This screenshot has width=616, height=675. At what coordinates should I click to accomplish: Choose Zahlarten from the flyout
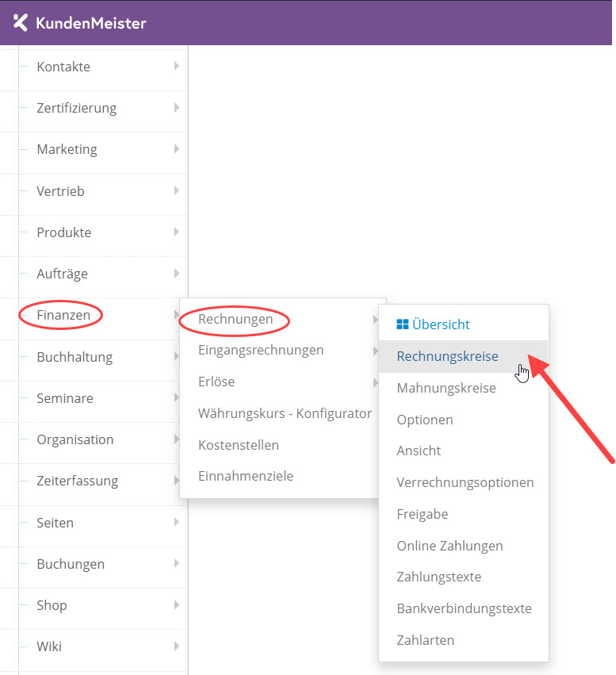point(425,640)
